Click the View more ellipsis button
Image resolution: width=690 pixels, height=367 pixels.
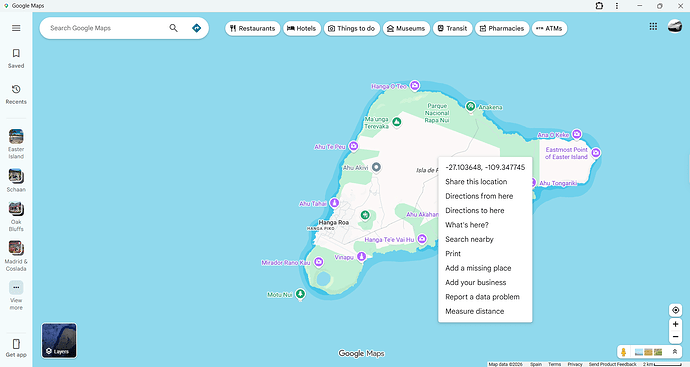click(x=16, y=287)
